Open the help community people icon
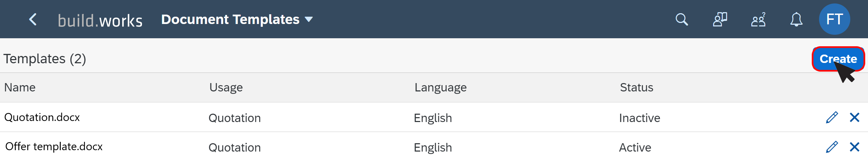868x162 pixels. click(x=758, y=19)
